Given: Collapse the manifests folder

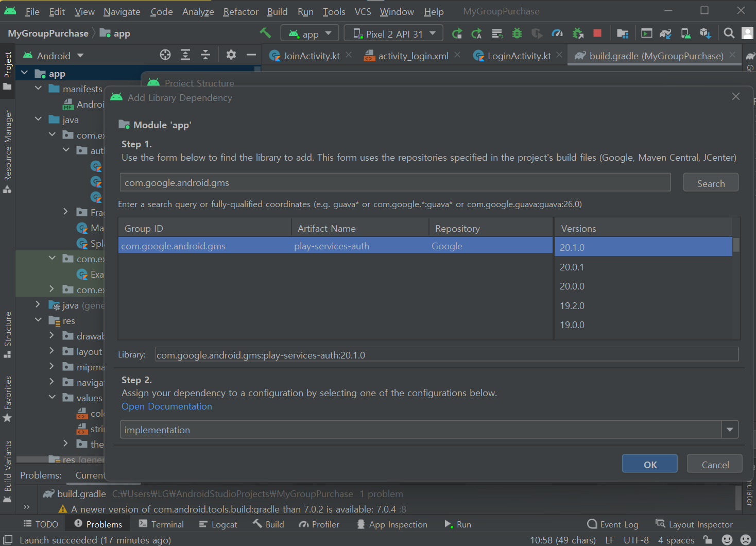Looking at the screenshot, I should (x=38, y=89).
